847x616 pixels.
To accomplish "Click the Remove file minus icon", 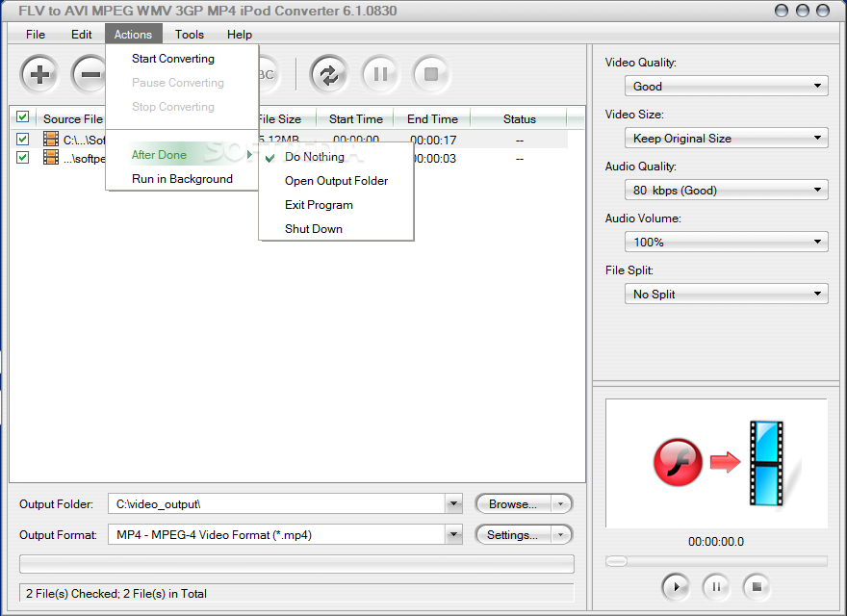I will coord(90,74).
